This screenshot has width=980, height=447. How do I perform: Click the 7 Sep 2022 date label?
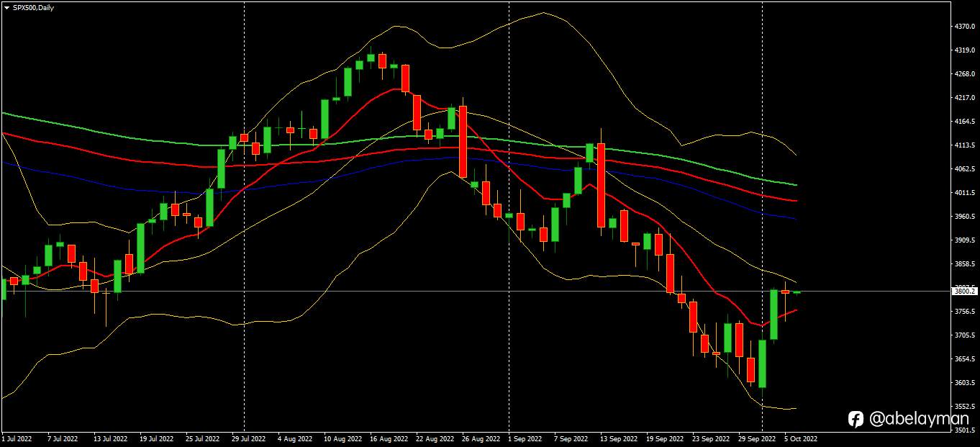573,438
